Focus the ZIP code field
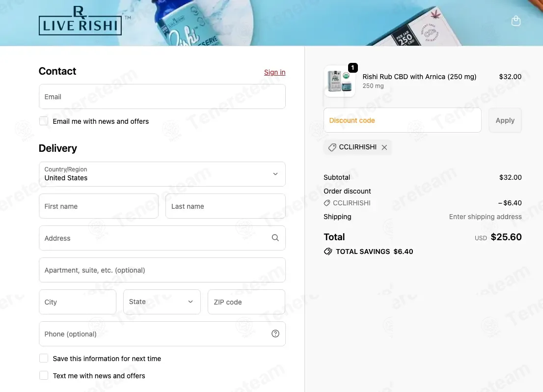Viewport: 543px width, 392px height. 246,302
